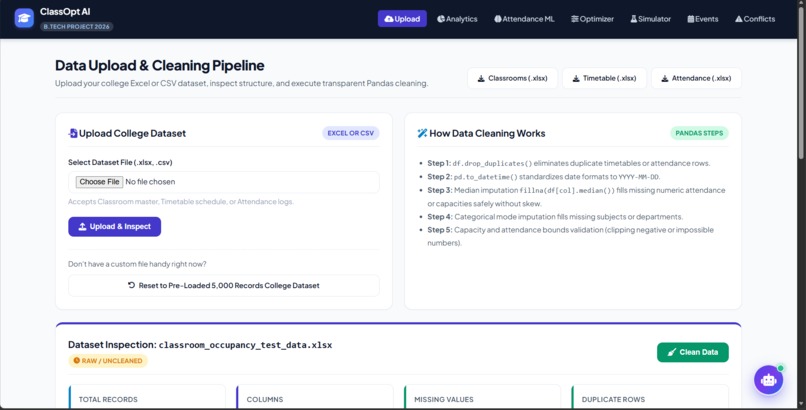806x410 pixels.
Task: Click the flask icon on the Simulator tab
Action: pyautogui.click(x=633, y=19)
